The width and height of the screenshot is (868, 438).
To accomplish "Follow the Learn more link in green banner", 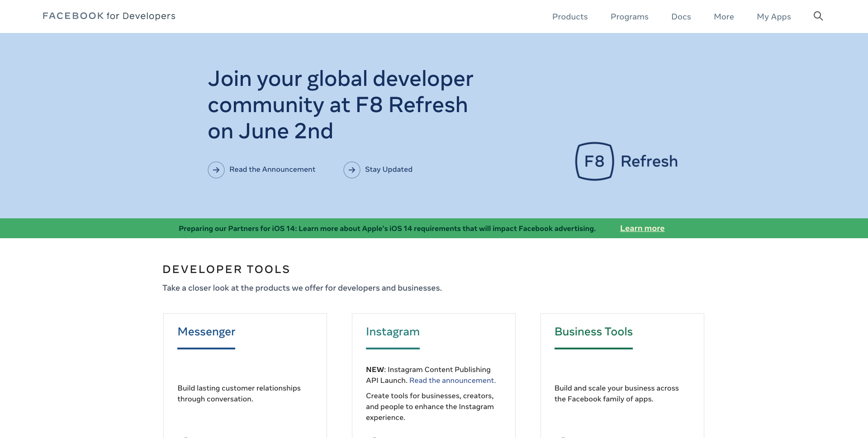I will [642, 228].
